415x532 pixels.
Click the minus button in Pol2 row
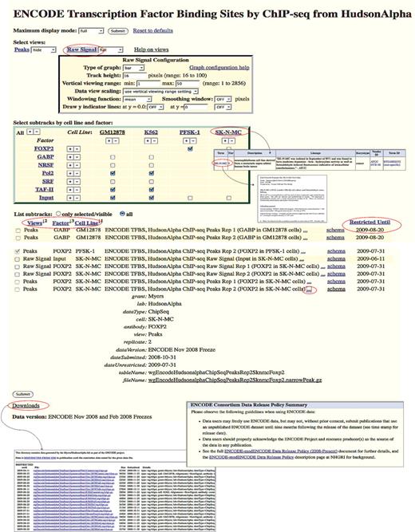(77, 173)
